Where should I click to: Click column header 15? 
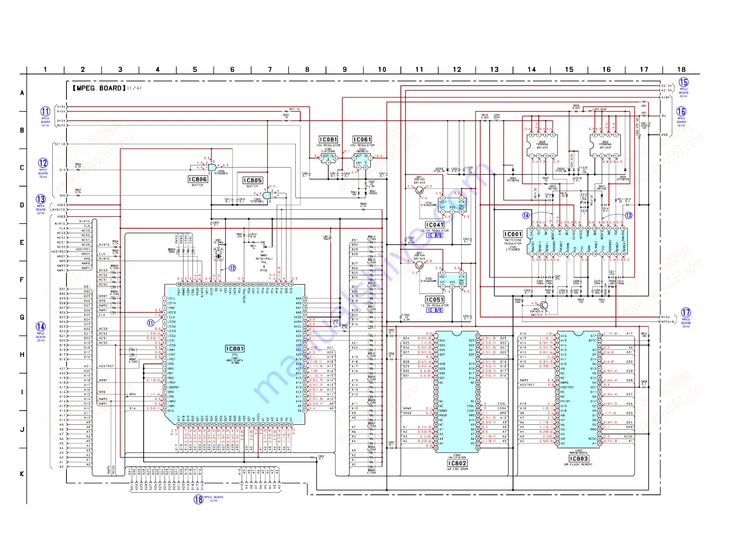569,70
